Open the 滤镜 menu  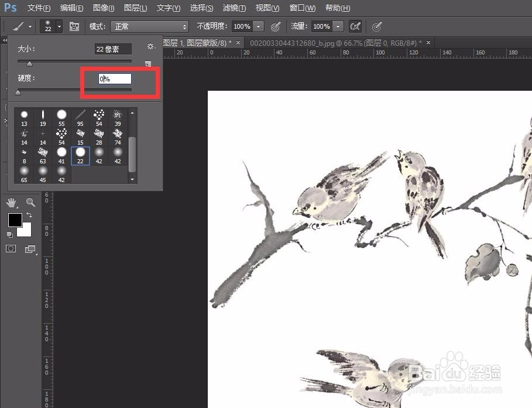234,8
